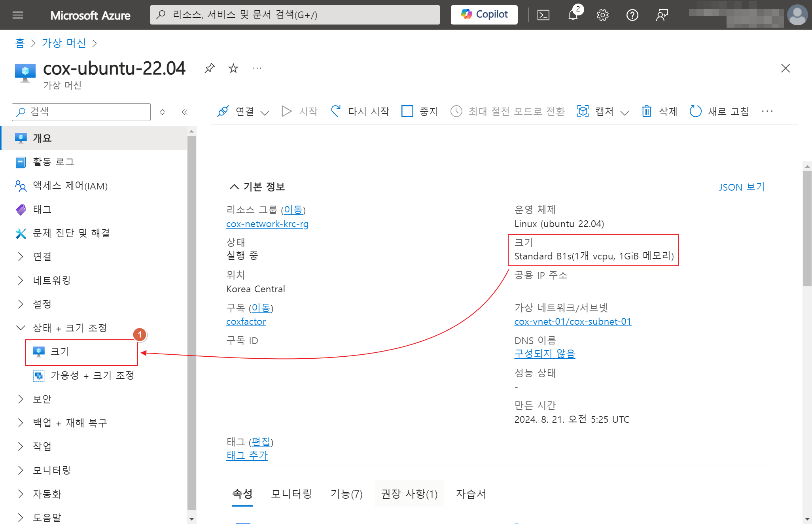Collapse the sidebar with double chevron
The height and width of the screenshot is (524, 812).
pos(184,112)
